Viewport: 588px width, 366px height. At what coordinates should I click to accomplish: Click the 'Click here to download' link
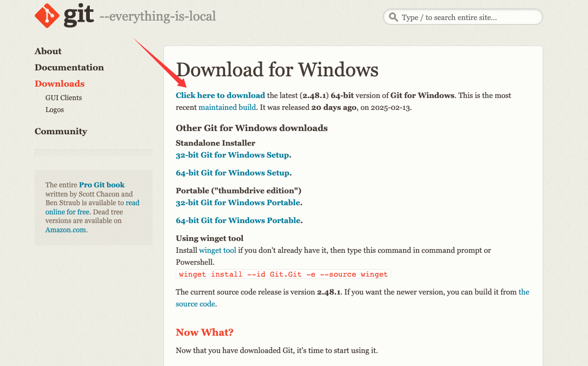coord(220,95)
